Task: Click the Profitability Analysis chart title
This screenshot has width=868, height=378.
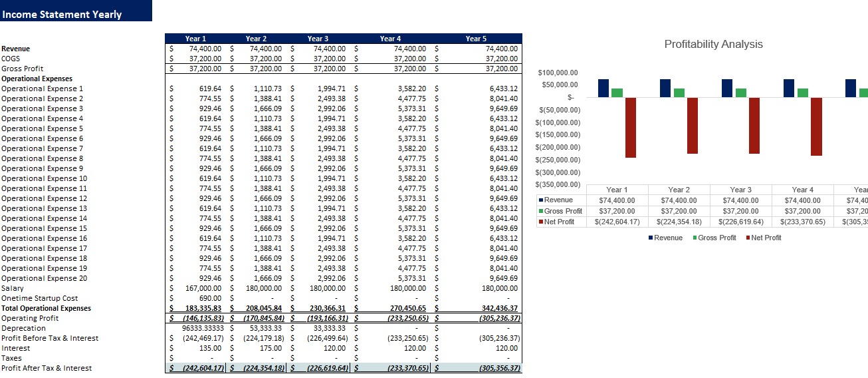Action: point(713,45)
